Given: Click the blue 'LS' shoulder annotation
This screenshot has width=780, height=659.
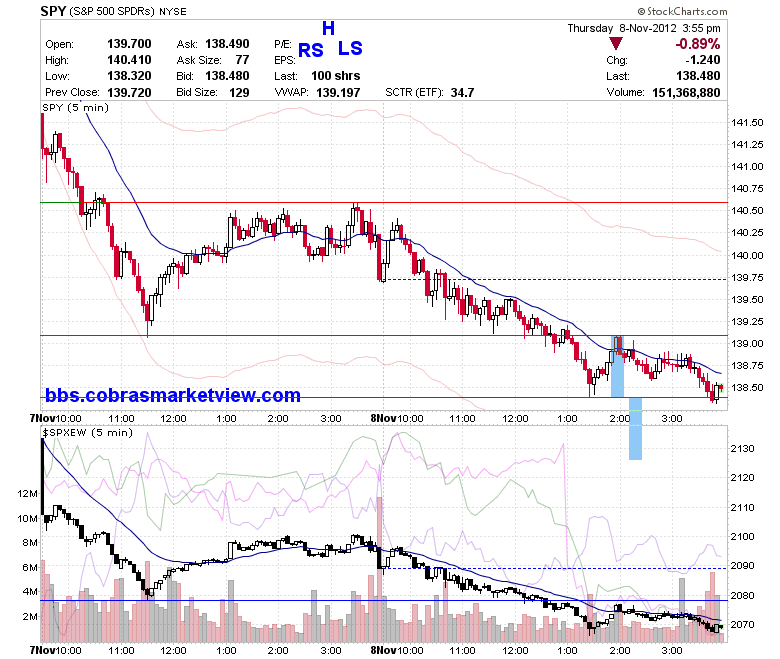Looking at the screenshot, I should 350,48.
